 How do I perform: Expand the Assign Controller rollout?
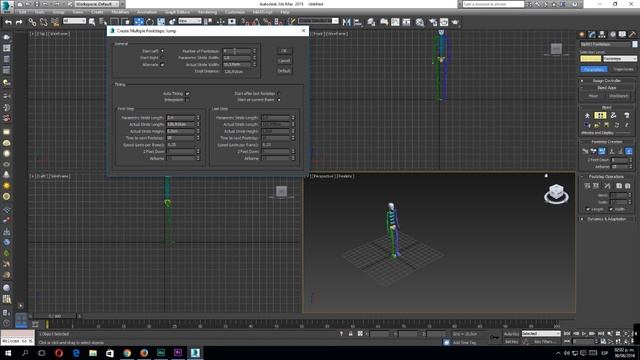(607, 80)
